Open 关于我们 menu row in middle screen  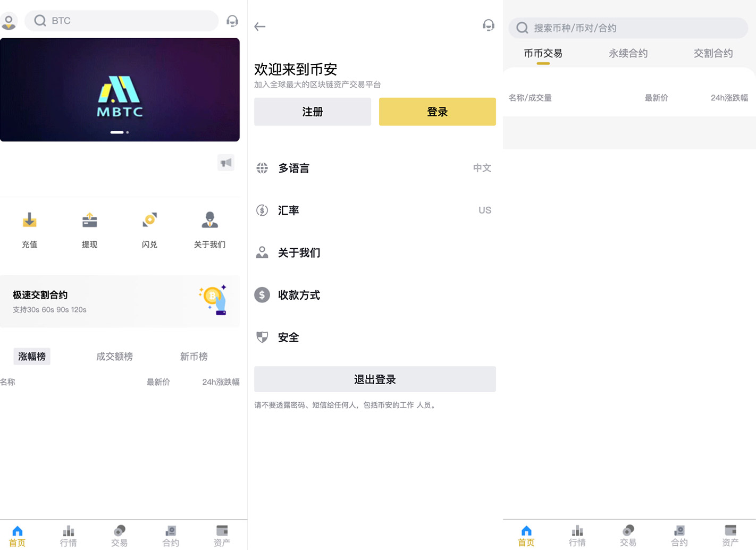pyautogui.click(x=375, y=252)
